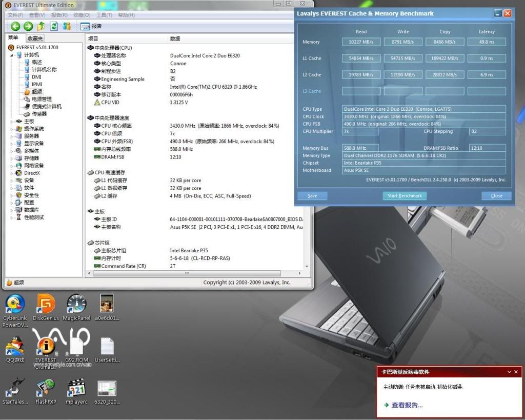
Task: Click 查看报告 link in Kaspersky popup
Action: click(x=407, y=405)
